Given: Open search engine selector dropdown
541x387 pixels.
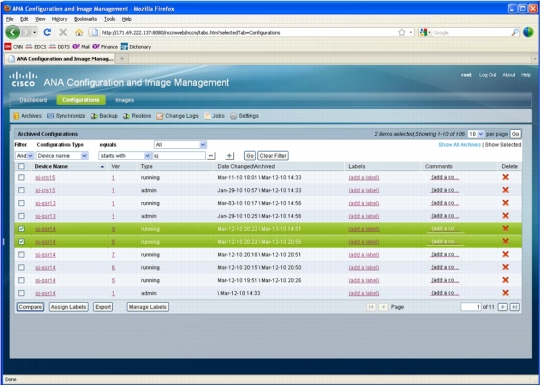Looking at the screenshot, I should tap(425, 32).
